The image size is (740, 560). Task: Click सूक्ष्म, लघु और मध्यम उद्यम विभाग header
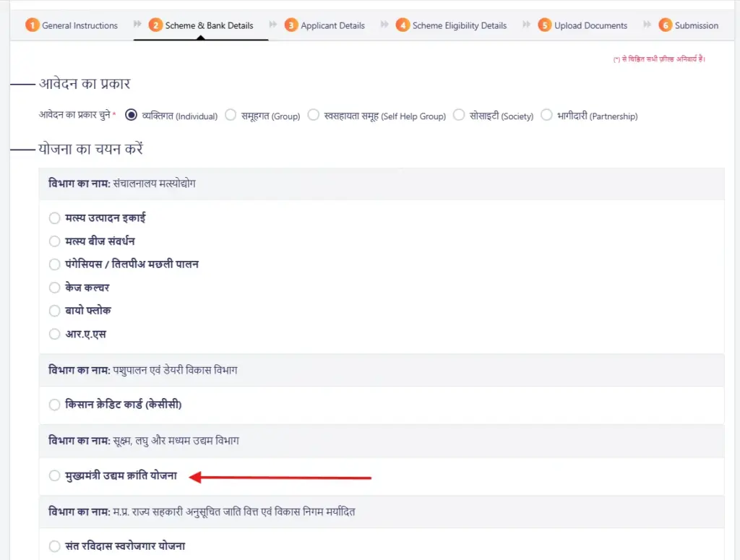click(x=382, y=441)
